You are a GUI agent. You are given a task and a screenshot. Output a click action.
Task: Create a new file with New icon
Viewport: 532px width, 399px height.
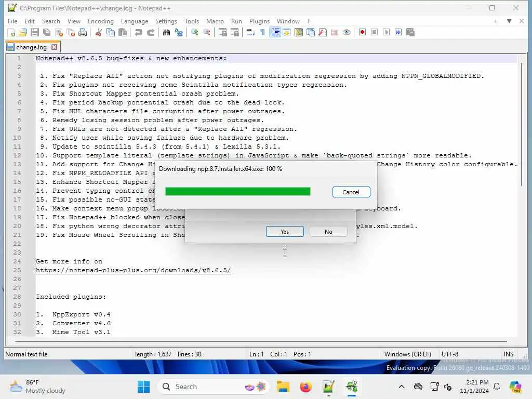coord(11,33)
